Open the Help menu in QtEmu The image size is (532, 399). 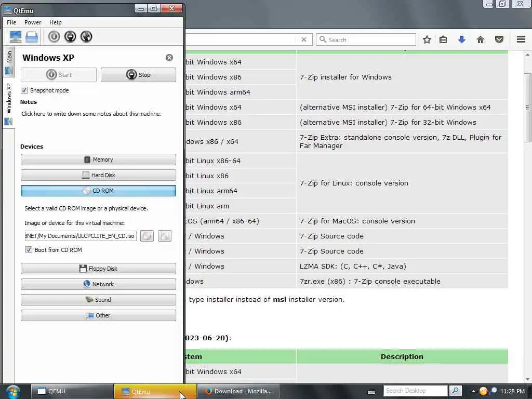point(55,22)
